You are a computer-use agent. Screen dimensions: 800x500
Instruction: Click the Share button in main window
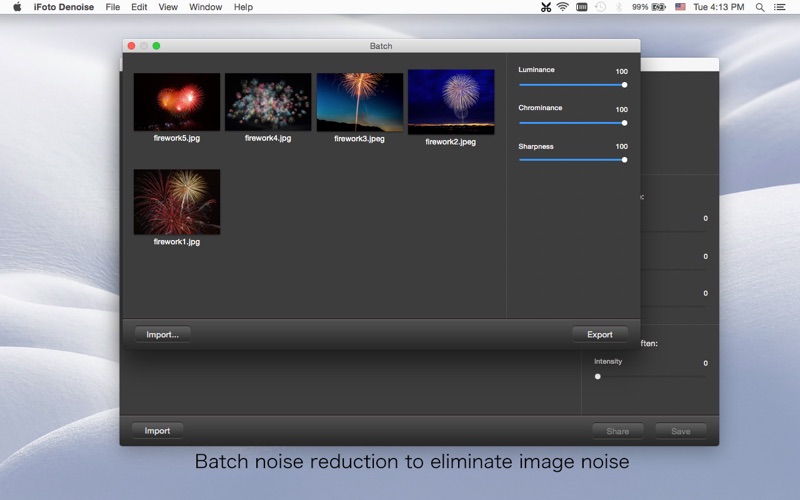click(x=617, y=431)
